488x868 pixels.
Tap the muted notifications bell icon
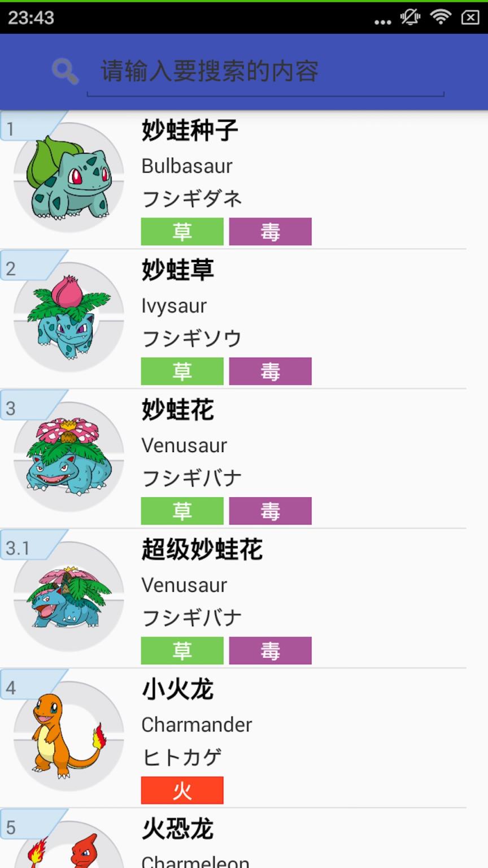(x=410, y=17)
